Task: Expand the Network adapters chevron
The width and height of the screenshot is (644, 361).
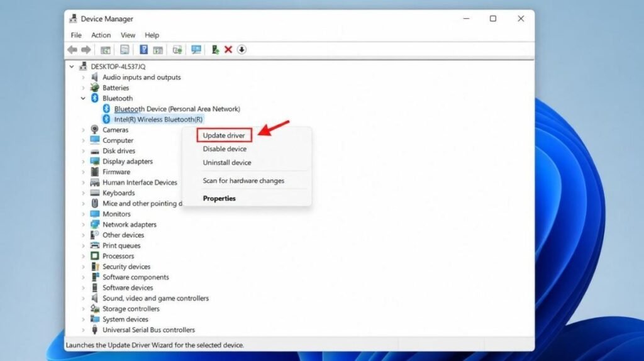Action: coord(84,225)
